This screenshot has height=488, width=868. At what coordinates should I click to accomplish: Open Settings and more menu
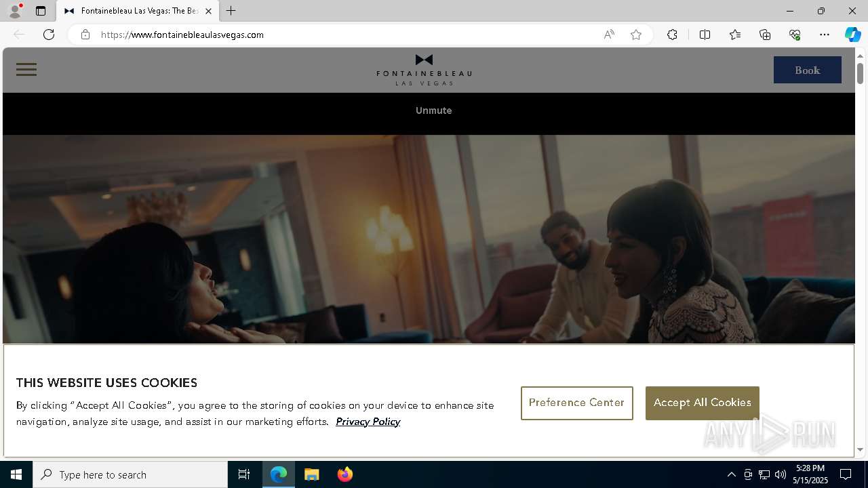coord(825,35)
